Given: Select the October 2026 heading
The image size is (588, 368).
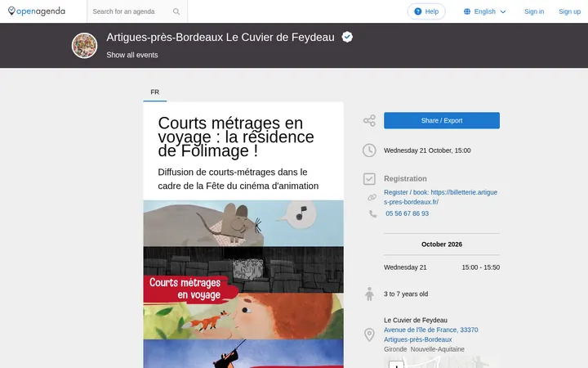Looking at the screenshot, I should tap(441, 245).
